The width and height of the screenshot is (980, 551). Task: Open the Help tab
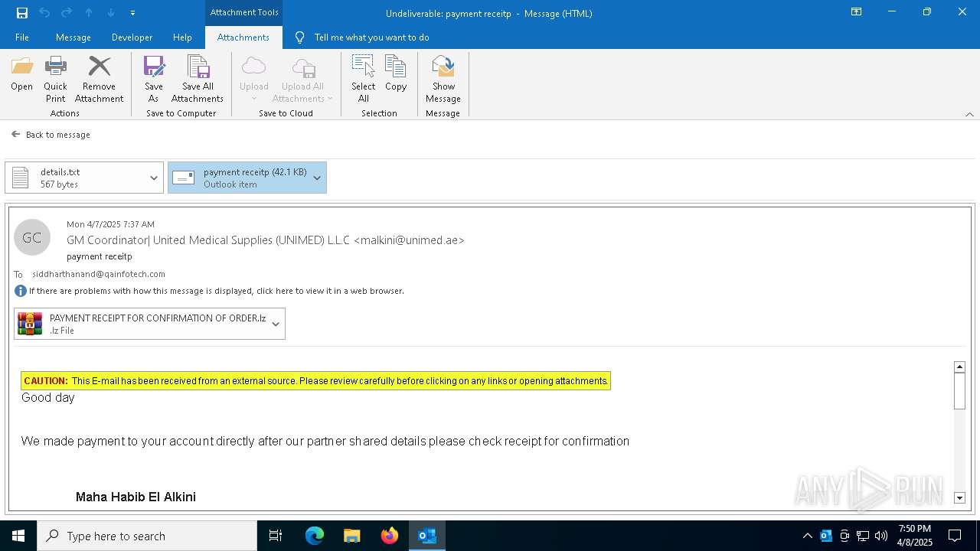pyautogui.click(x=182, y=37)
